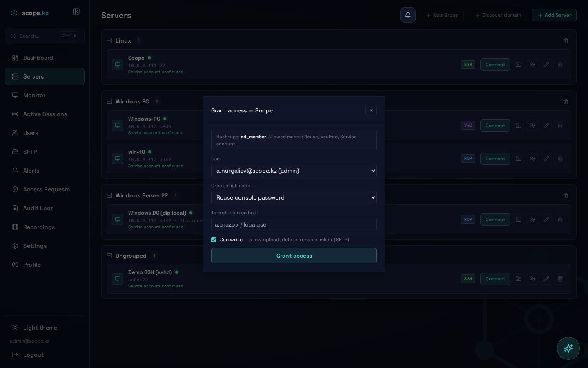Open the Users page

click(x=45, y=133)
